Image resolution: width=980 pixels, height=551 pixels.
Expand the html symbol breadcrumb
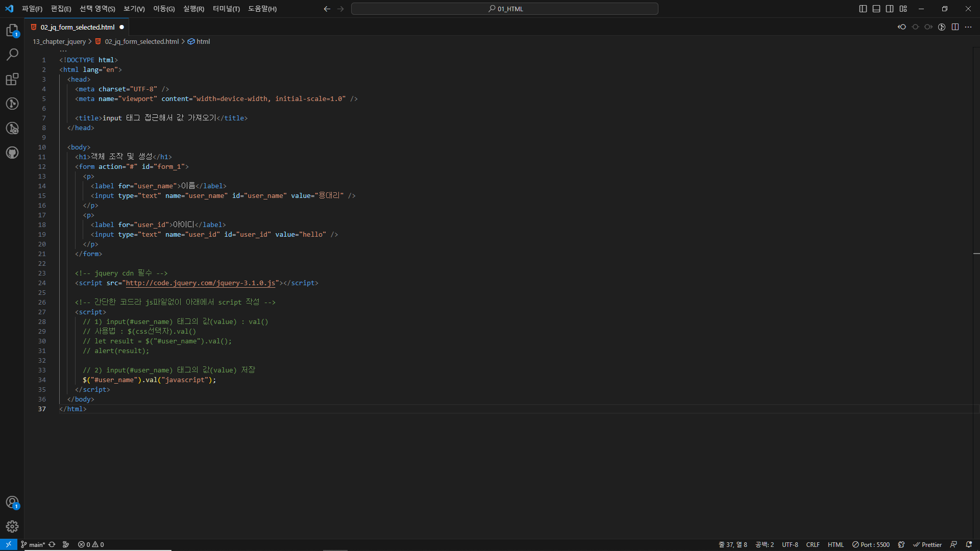tap(203, 42)
